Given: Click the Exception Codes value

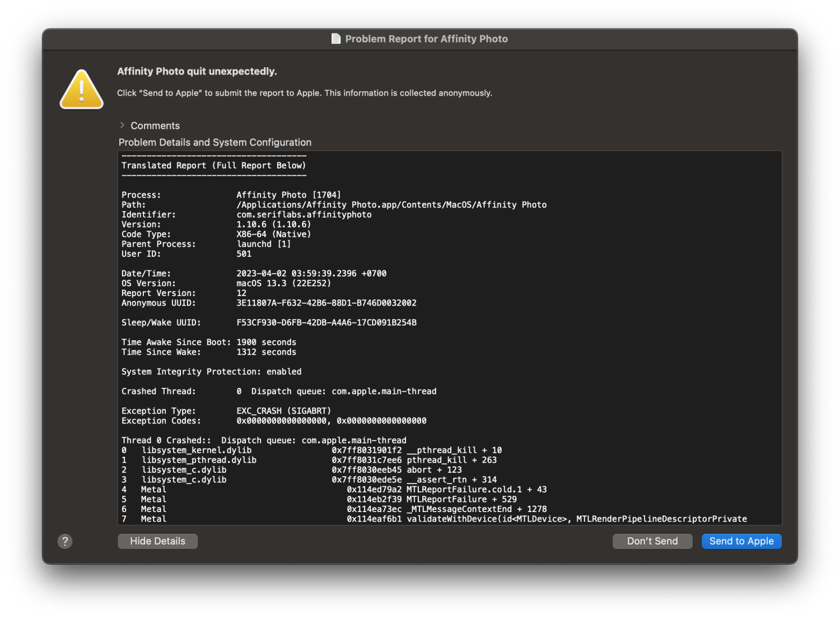Looking at the screenshot, I should coord(332,421).
